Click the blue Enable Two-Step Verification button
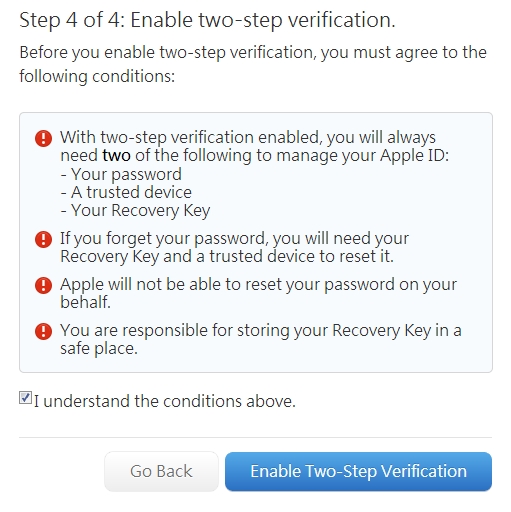The height and width of the screenshot is (512, 511). click(358, 471)
